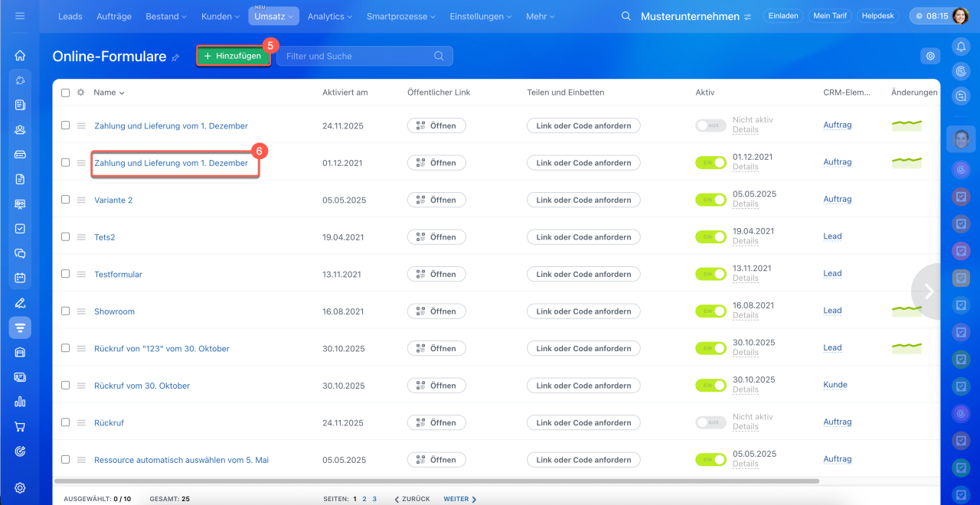Expand the right-side panel arrow

pyautogui.click(x=929, y=292)
